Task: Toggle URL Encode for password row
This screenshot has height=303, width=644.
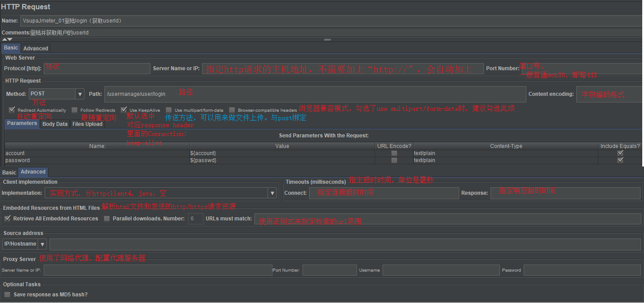Action: [x=394, y=160]
